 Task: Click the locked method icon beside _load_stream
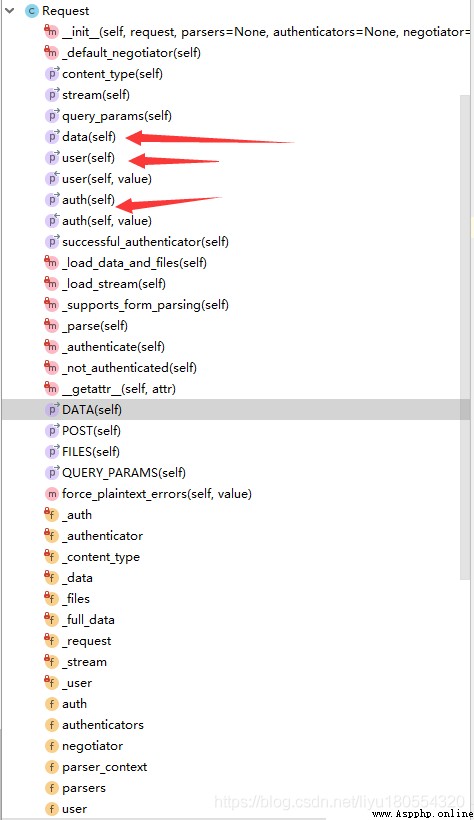pyautogui.click(x=51, y=283)
